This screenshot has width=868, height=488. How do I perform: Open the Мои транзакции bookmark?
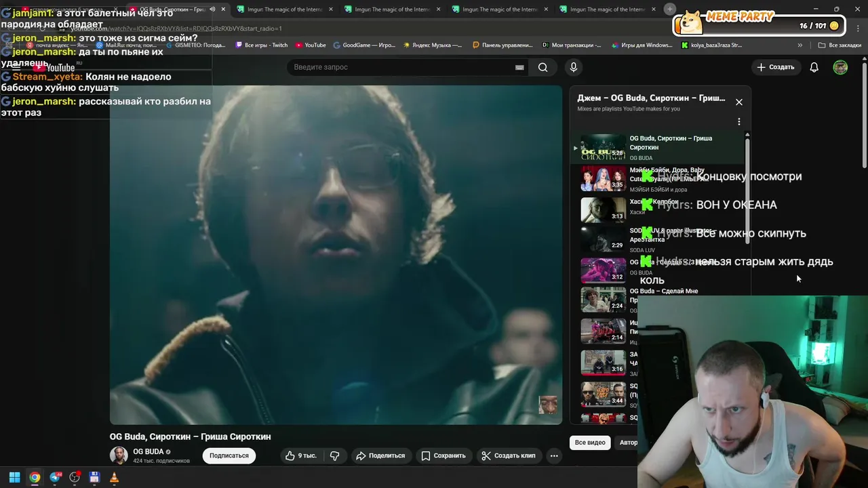[x=572, y=45]
